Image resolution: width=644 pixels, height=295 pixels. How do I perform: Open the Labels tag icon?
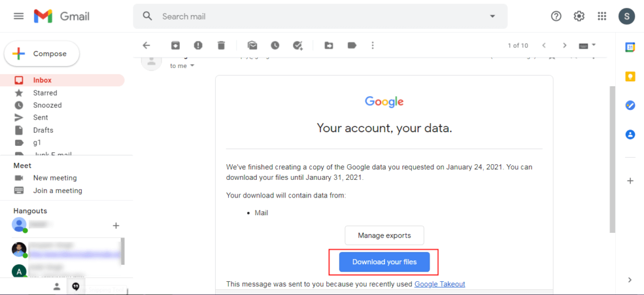point(352,46)
